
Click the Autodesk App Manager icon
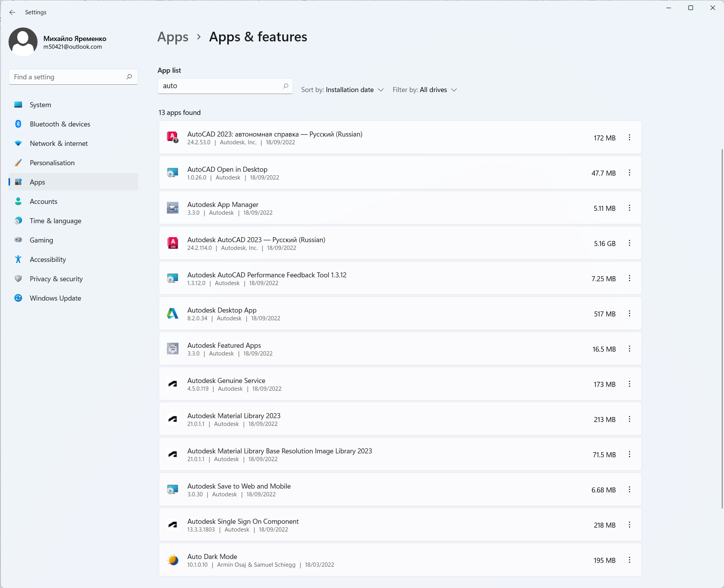(x=173, y=208)
